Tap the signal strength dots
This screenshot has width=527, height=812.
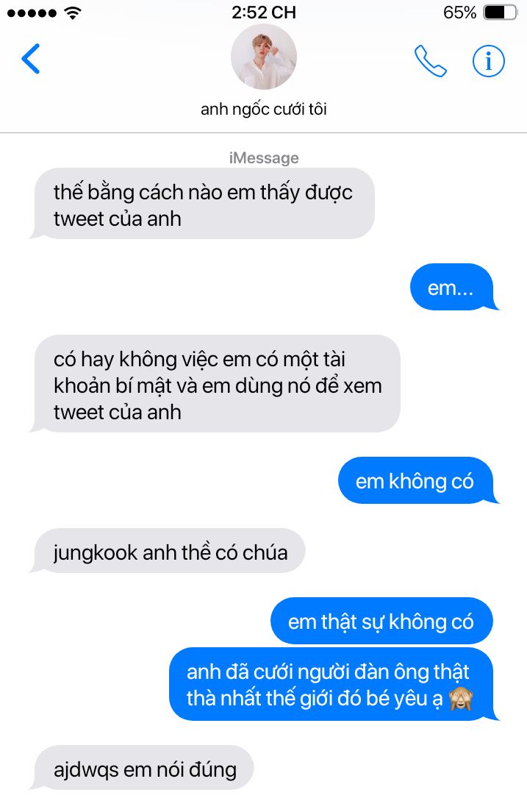click(x=32, y=13)
